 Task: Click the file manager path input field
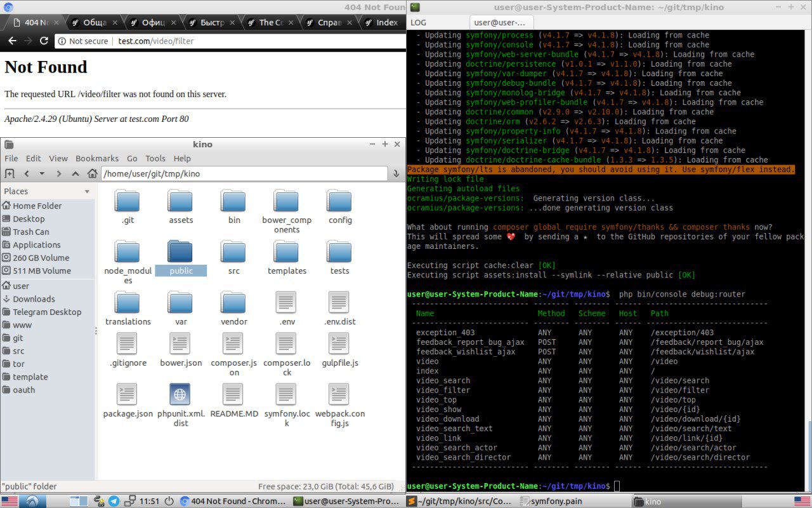244,173
